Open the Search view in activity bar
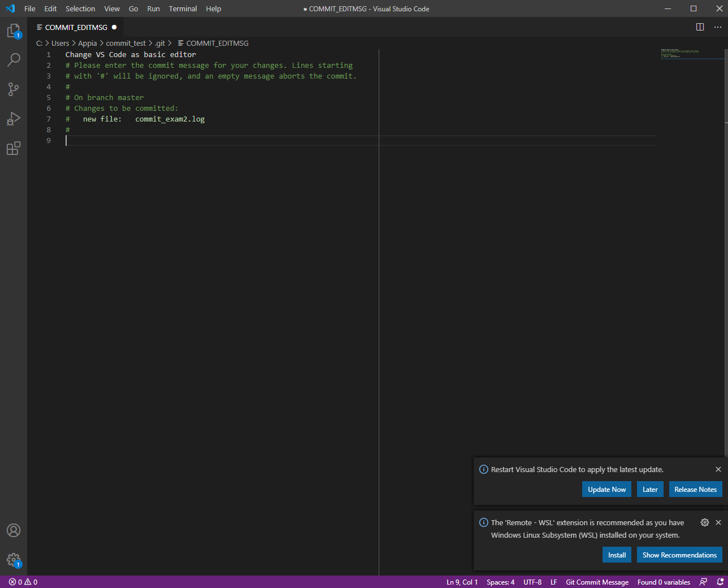Screen dimensions: 728x588 [14, 60]
